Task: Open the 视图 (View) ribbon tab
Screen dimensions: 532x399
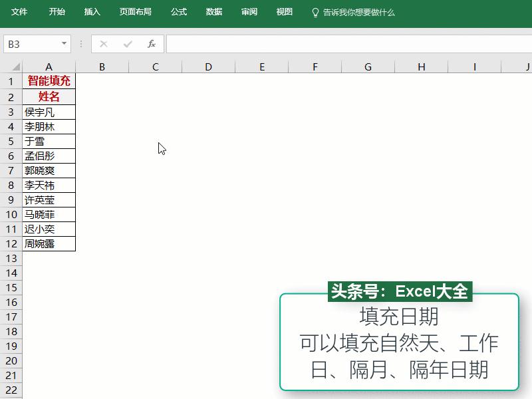Action: point(283,11)
